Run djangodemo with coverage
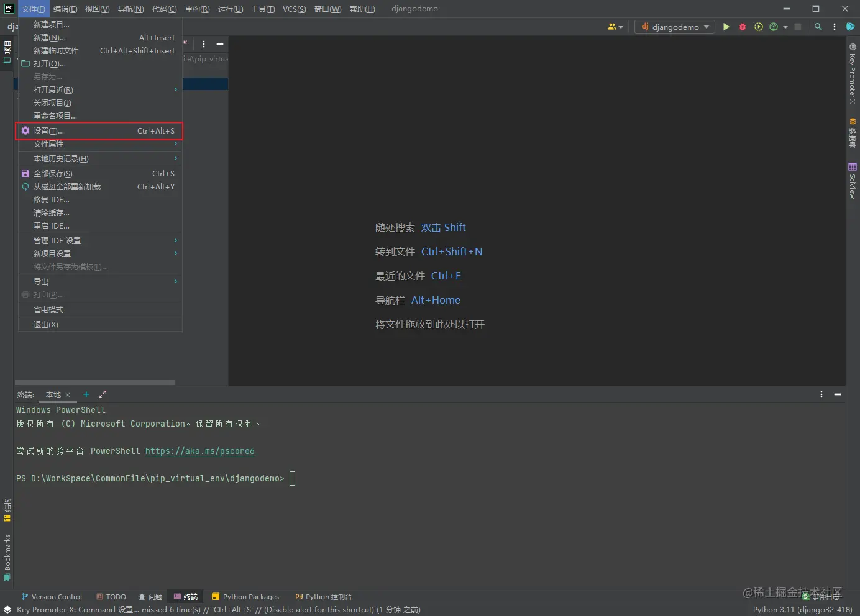 point(758,27)
